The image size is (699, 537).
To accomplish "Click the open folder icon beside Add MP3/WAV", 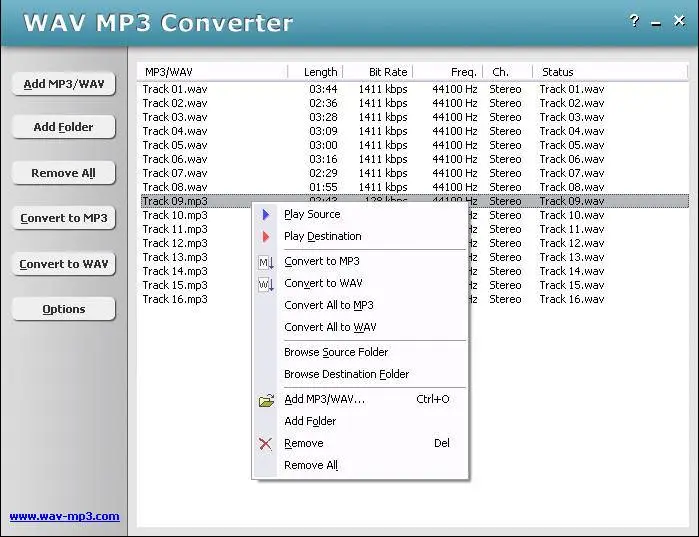I will coord(266,400).
